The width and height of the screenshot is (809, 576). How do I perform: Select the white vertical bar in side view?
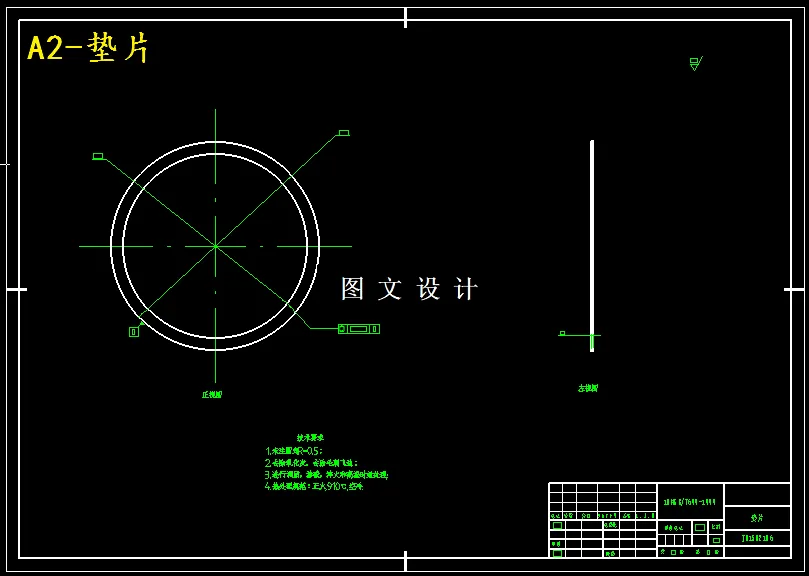point(592,246)
